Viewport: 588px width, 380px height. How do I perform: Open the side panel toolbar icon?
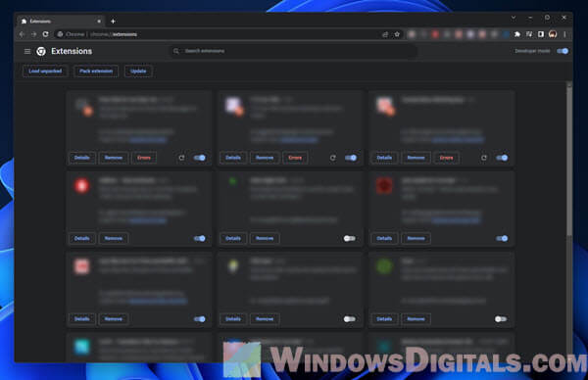pos(541,34)
